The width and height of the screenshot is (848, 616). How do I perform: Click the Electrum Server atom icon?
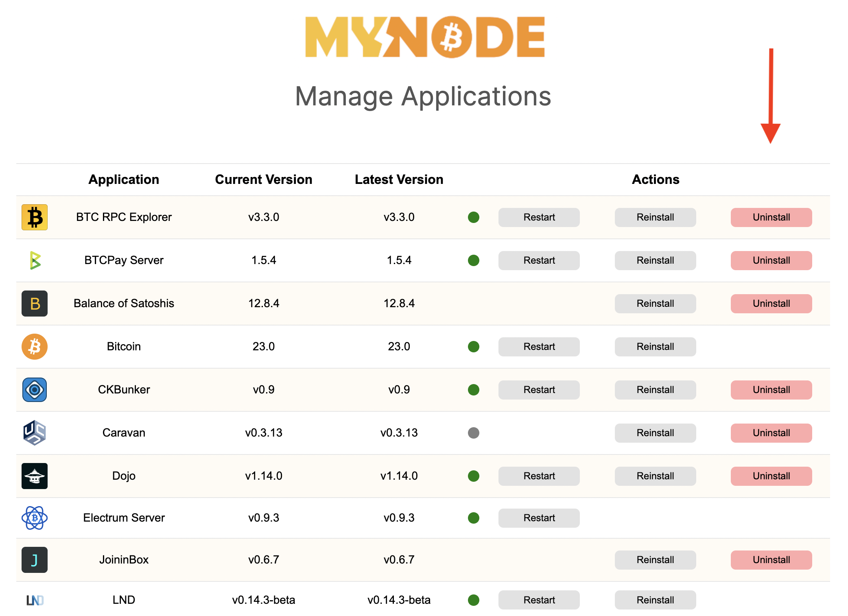tap(35, 518)
